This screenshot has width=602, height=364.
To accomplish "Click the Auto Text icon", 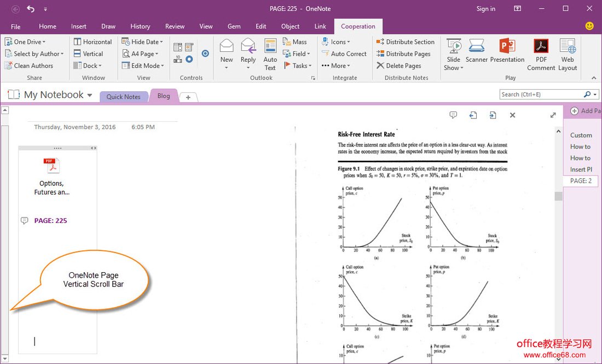I will 270,55.
